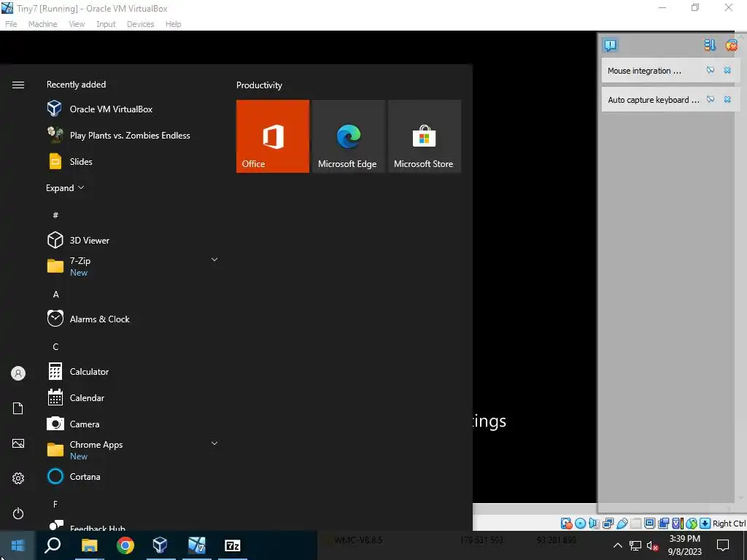The height and width of the screenshot is (560, 747).
Task: Expand the 7-Zip folder chevron
Action: [x=214, y=260]
